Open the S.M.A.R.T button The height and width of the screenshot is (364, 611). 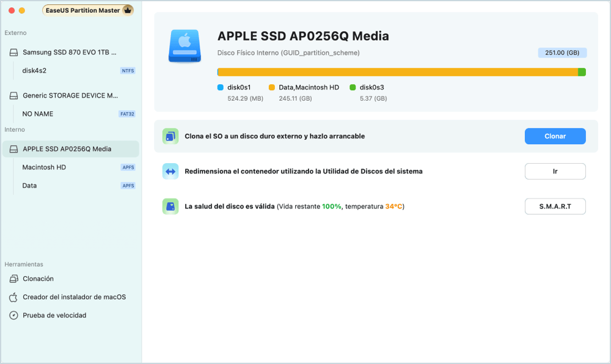coord(555,206)
